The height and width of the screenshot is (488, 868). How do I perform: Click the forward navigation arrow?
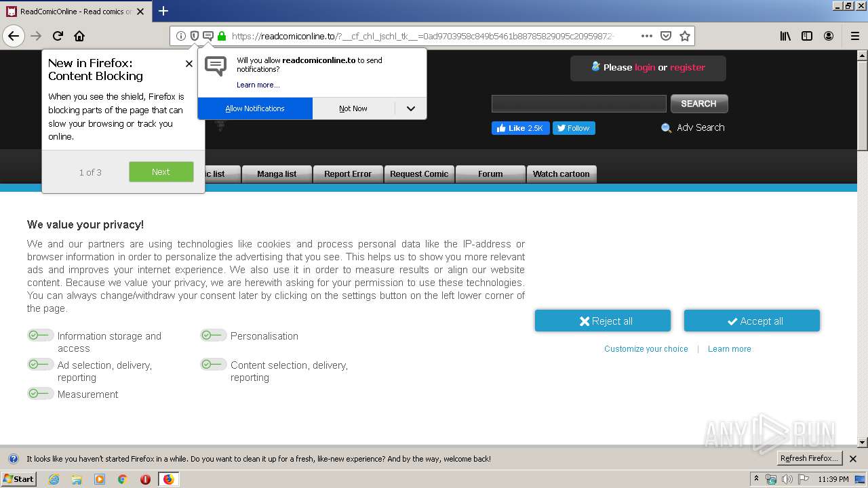click(36, 36)
